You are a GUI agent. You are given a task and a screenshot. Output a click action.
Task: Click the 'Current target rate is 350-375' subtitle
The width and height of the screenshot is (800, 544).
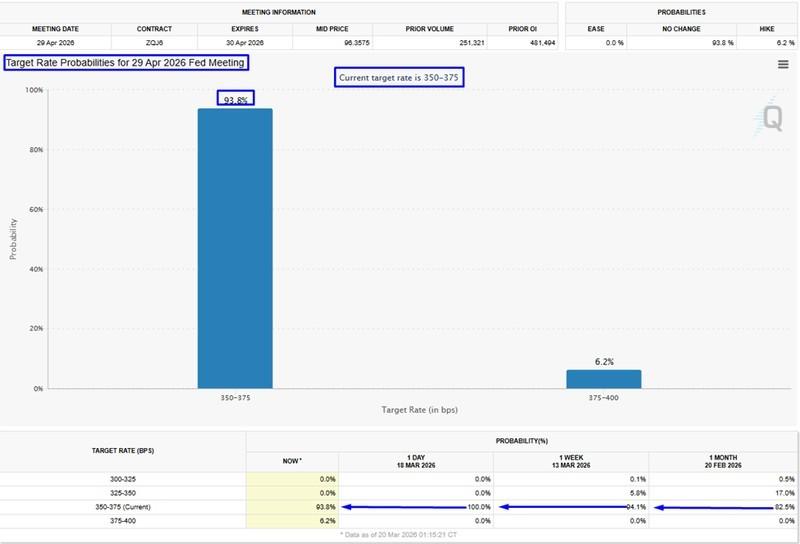pos(399,77)
